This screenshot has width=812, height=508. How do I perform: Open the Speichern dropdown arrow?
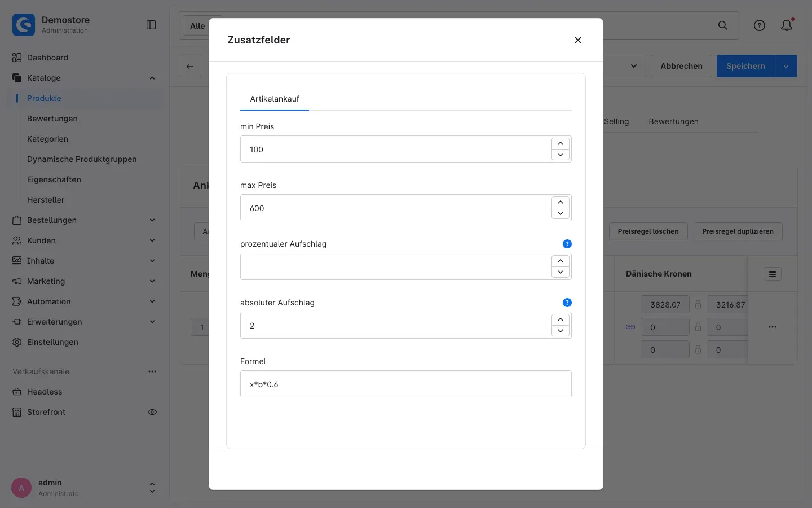(786, 66)
